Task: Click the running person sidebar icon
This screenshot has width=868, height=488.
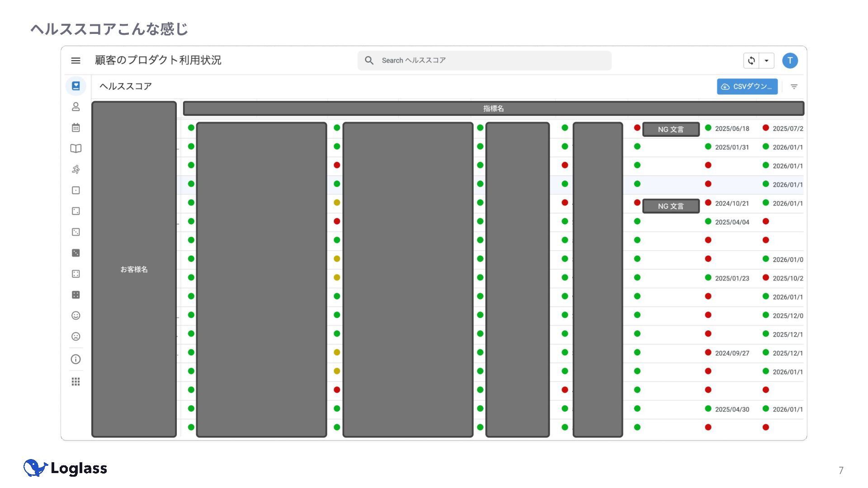Action: point(75,169)
